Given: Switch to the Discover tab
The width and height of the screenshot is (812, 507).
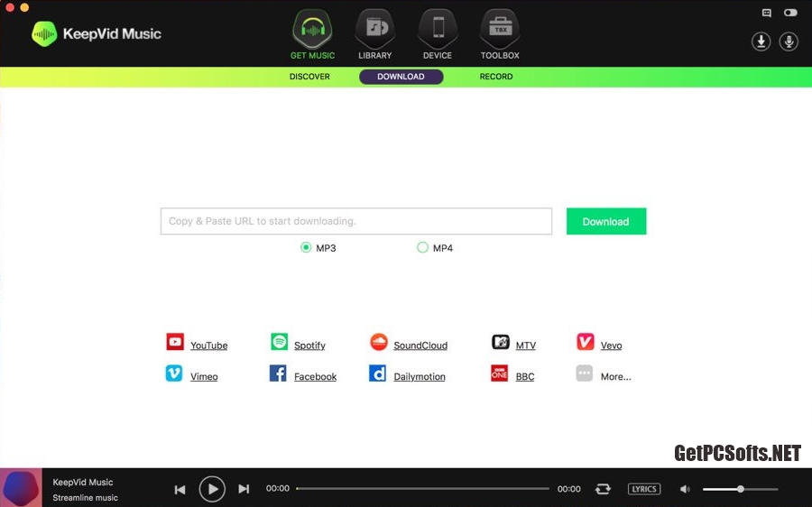Looking at the screenshot, I should pyautogui.click(x=309, y=77).
